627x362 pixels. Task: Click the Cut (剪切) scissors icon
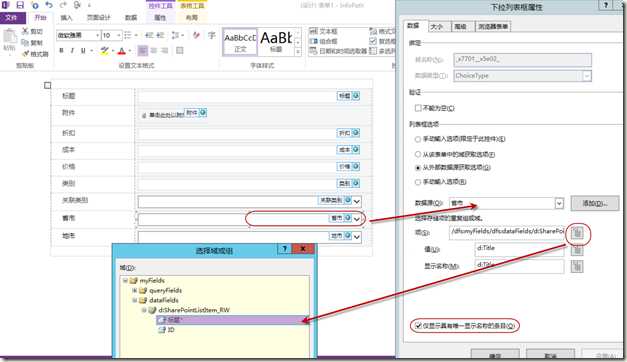(x=25, y=31)
